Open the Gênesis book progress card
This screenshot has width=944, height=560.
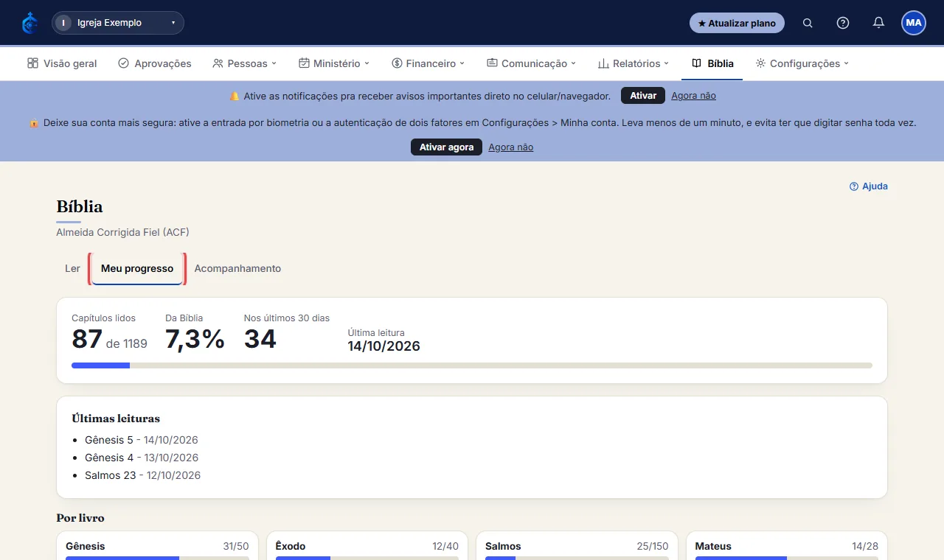pos(158,546)
